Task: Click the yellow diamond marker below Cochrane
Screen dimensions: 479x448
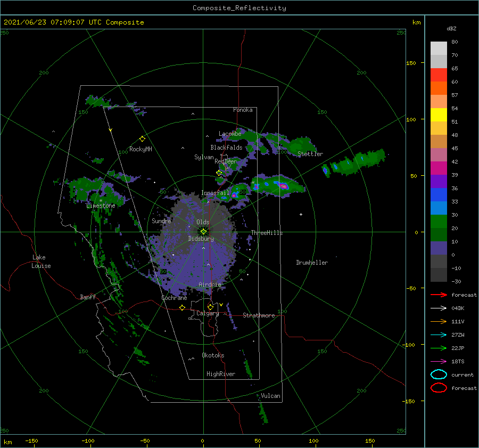Action: (183, 307)
